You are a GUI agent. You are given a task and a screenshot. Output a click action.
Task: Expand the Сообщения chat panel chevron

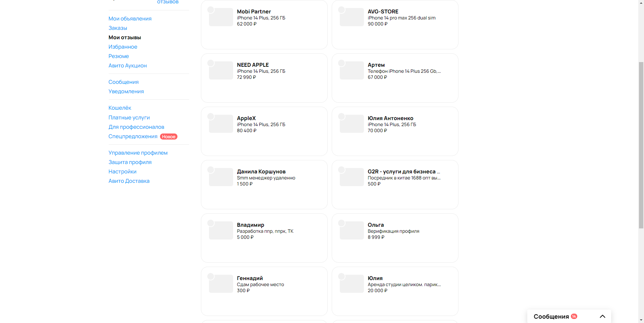point(602,316)
